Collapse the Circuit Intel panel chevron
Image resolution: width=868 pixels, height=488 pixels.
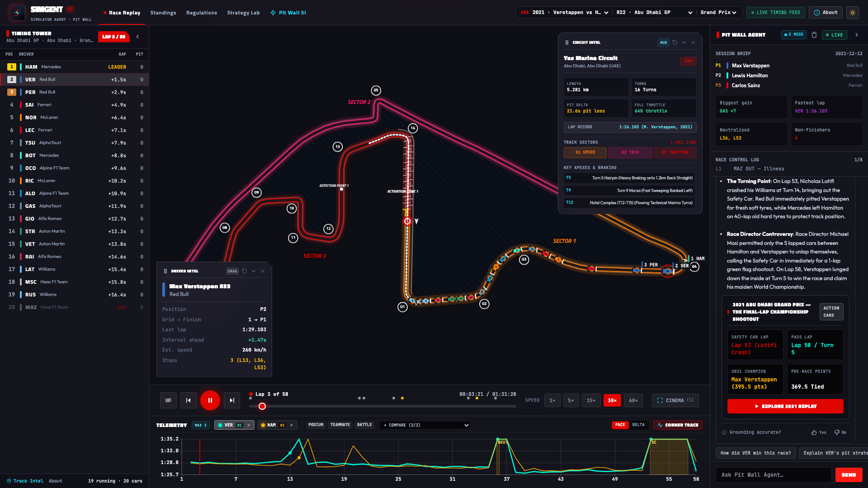tap(684, 42)
